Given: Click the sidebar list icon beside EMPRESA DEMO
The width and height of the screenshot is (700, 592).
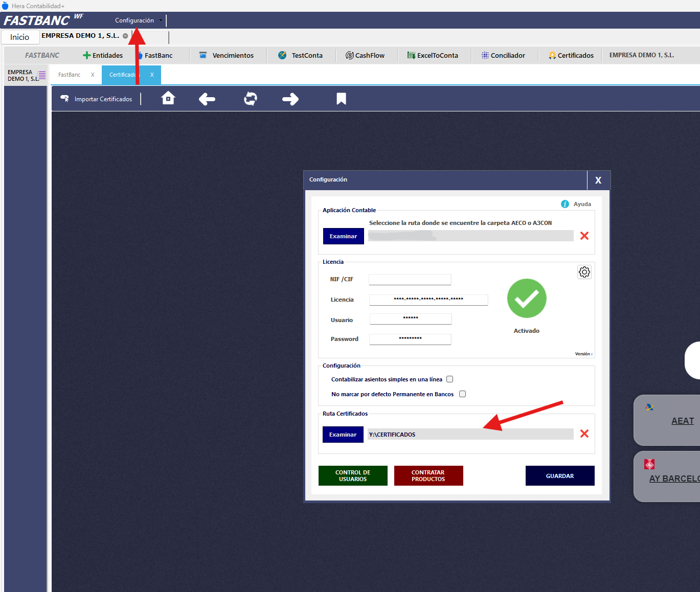Looking at the screenshot, I should [x=42, y=75].
